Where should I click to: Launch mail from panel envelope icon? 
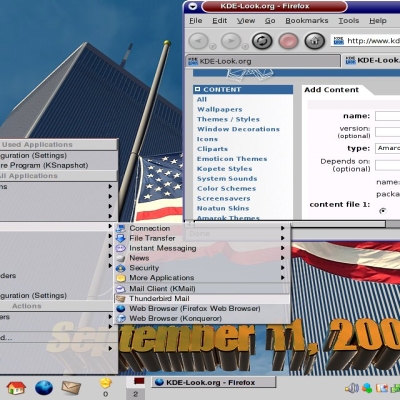click(71, 388)
